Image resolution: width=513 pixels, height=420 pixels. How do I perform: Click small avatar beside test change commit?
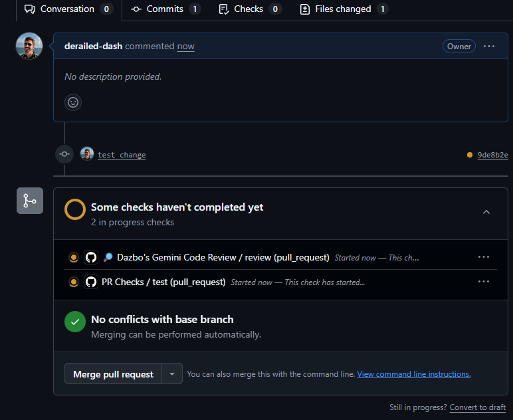[x=86, y=154]
